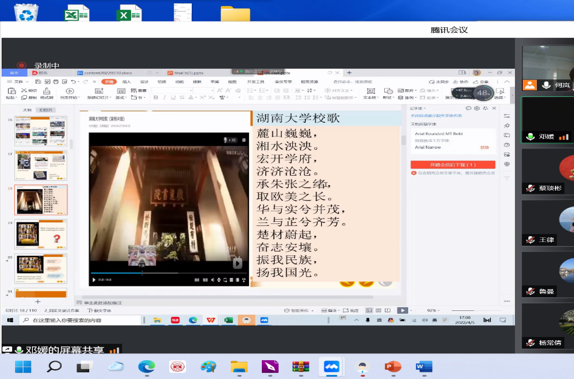The width and height of the screenshot is (574, 379).
Task: Click the Format Painter brush icon
Action: [47, 91]
